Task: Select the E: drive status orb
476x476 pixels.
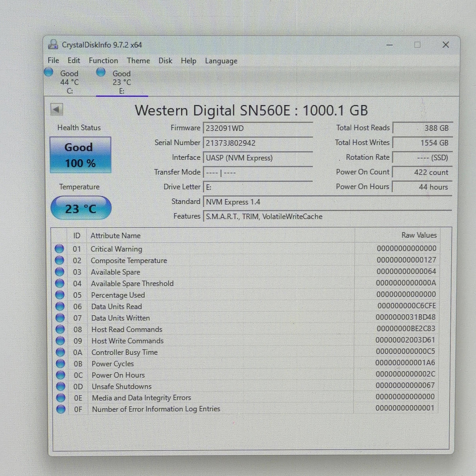Action: pos(101,72)
